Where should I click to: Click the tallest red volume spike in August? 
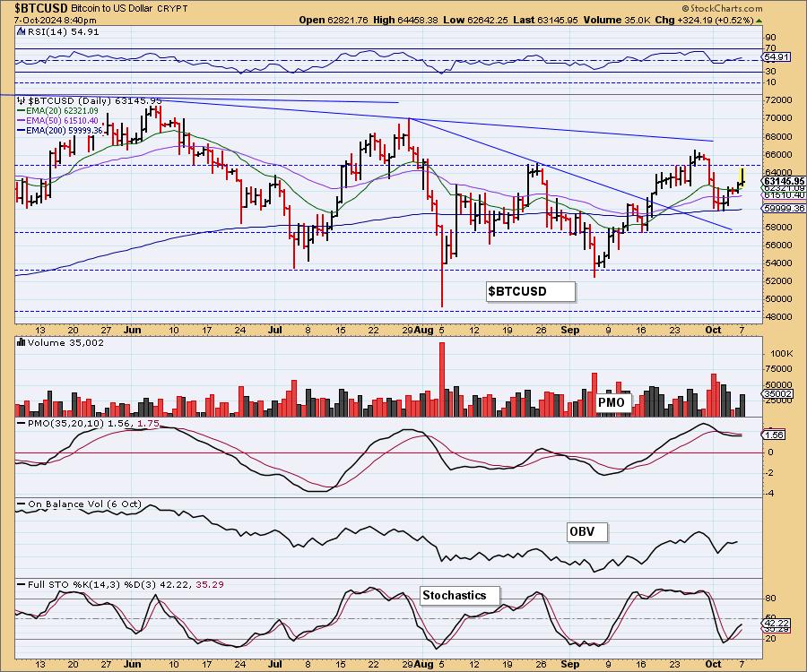pos(441,379)
